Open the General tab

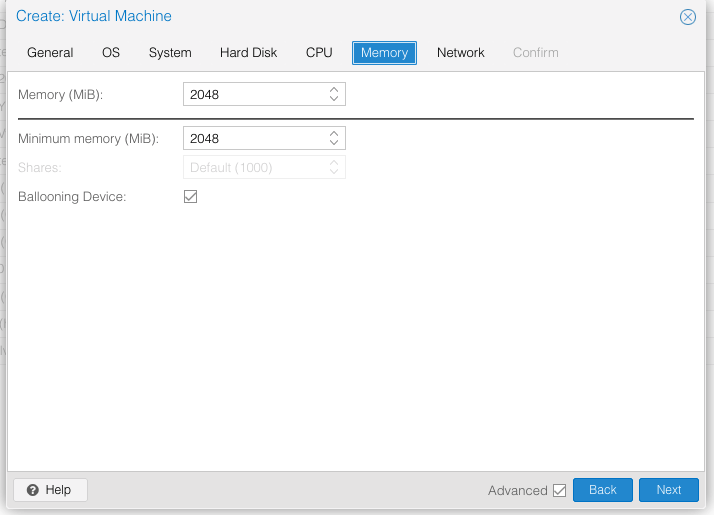click(x=50, y=53)
